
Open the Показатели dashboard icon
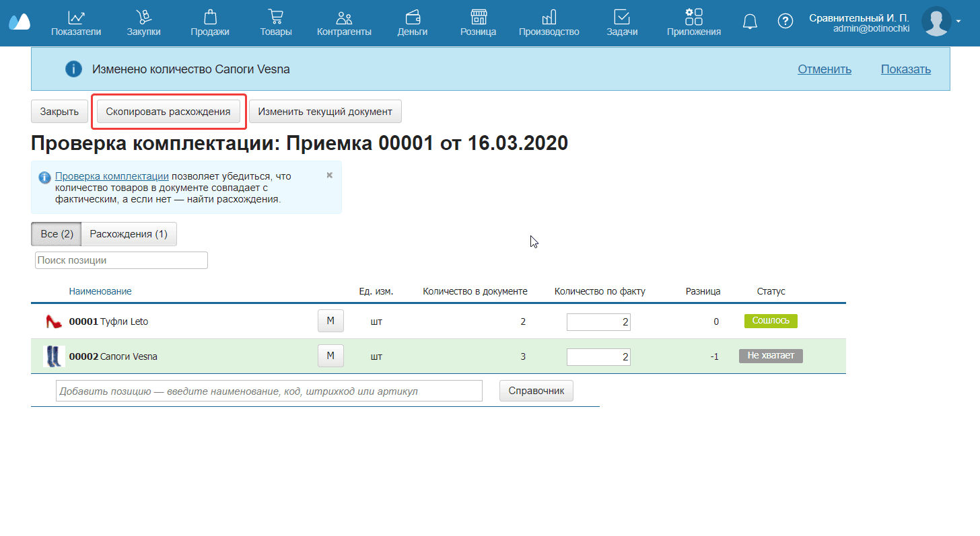[x=76, y=17]
